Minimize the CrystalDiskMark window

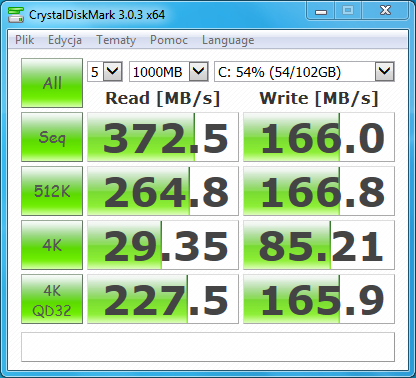point(321,11)
